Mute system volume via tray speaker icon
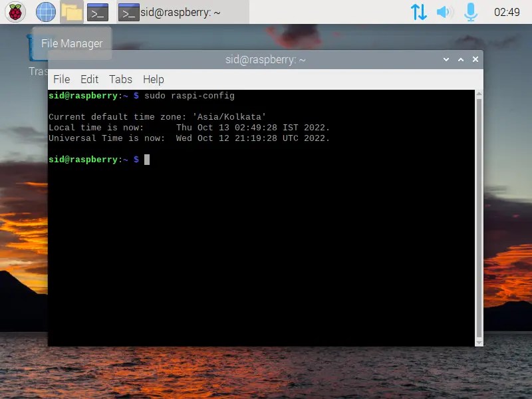Viewport: 532px width, 399px height. point(445,11)
